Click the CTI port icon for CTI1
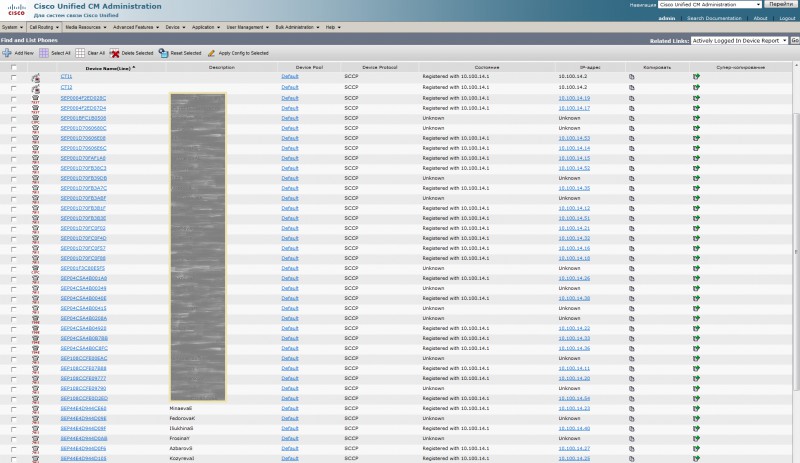This screenshot has height=463, width=800. 35,78
